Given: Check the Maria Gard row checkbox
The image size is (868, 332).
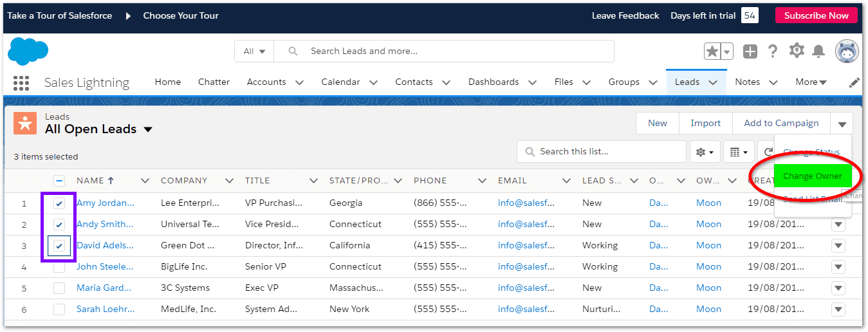Looking at the screenshot, I should [x=59, y=288].
